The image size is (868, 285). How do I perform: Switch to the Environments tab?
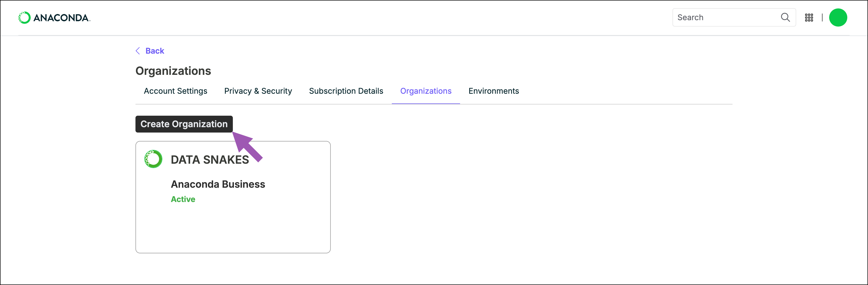(494, 91)
